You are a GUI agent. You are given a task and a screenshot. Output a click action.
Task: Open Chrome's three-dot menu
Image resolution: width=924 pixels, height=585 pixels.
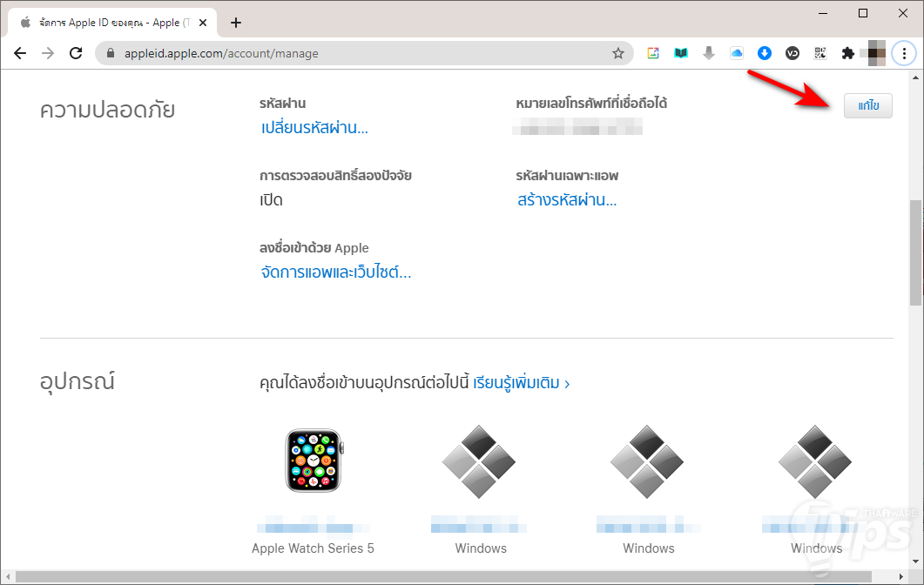point(904,54)
